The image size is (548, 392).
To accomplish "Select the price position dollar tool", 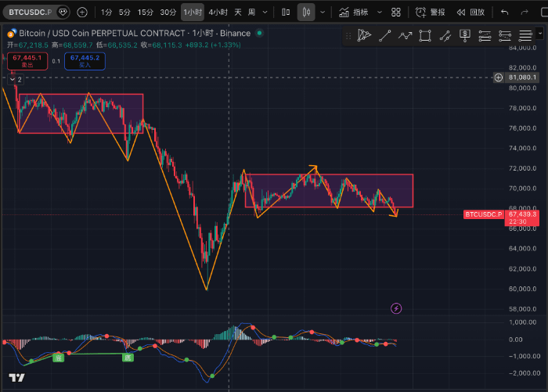I will click(x=465, y=35).
